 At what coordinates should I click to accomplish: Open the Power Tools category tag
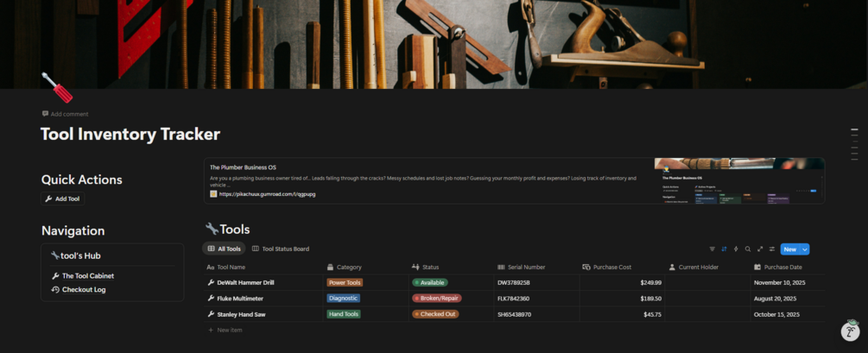click(345, 283)
